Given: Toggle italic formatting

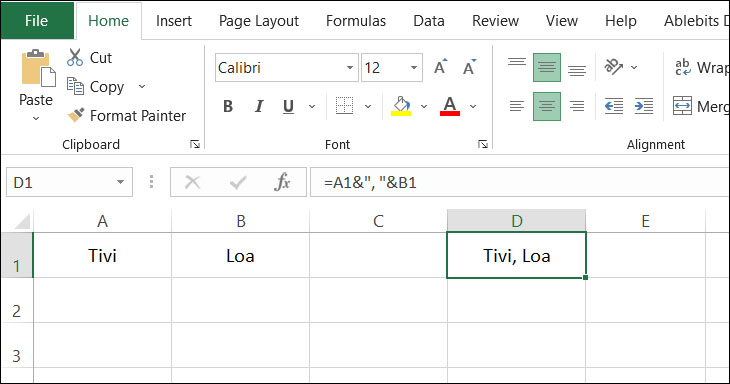Looking at the screenshot, I should (259, 106).
